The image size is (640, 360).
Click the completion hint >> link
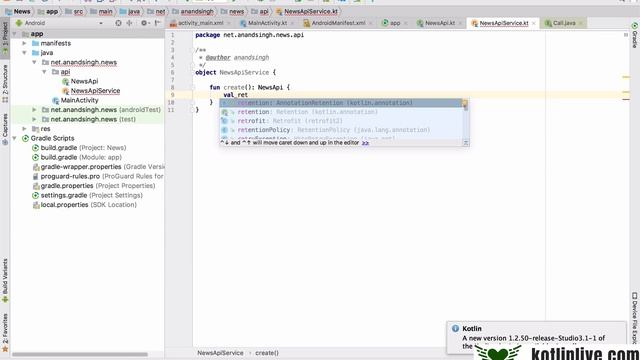pyautogui.click(x=365, y=143)
